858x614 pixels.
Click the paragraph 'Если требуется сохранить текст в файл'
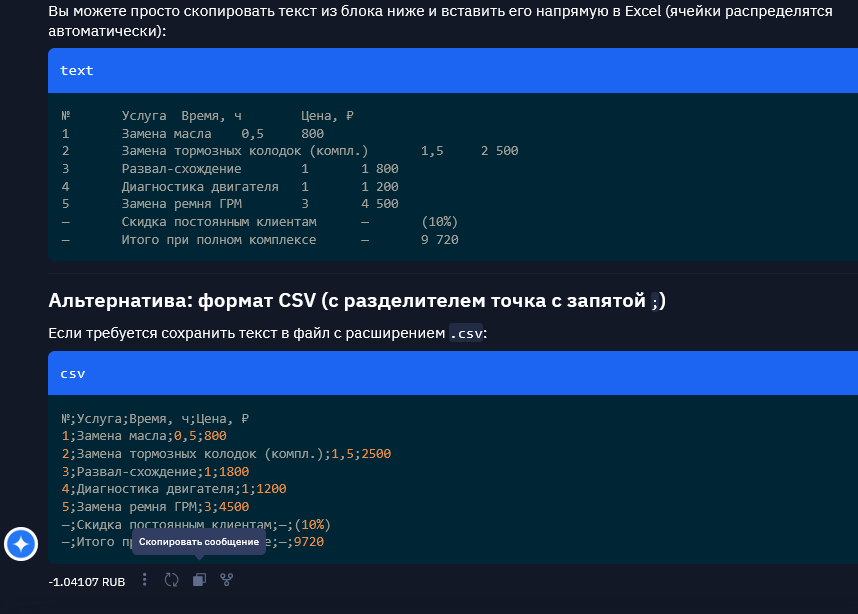pyautogui.click(x=268, y=333)
